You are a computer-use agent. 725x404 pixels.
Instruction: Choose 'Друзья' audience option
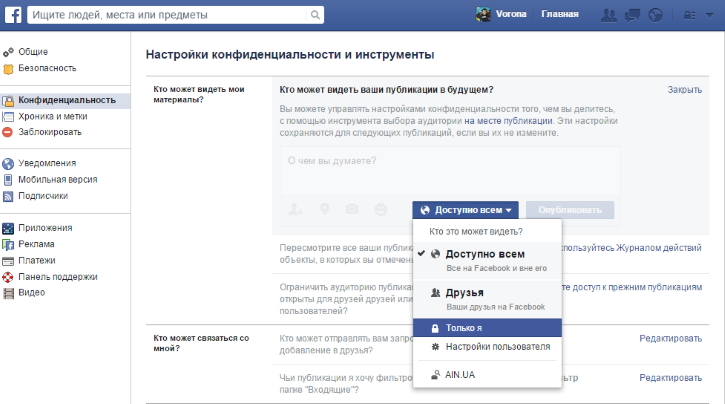click(486, 298)
